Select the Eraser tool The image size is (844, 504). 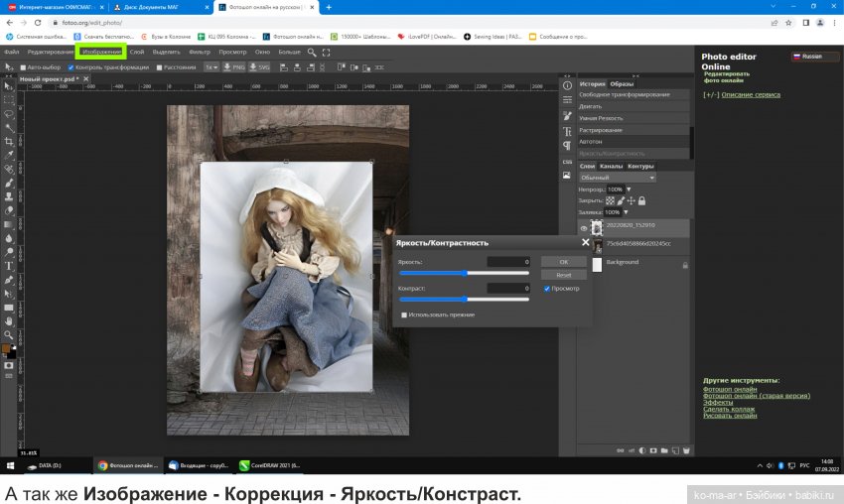tap(9, 211)
